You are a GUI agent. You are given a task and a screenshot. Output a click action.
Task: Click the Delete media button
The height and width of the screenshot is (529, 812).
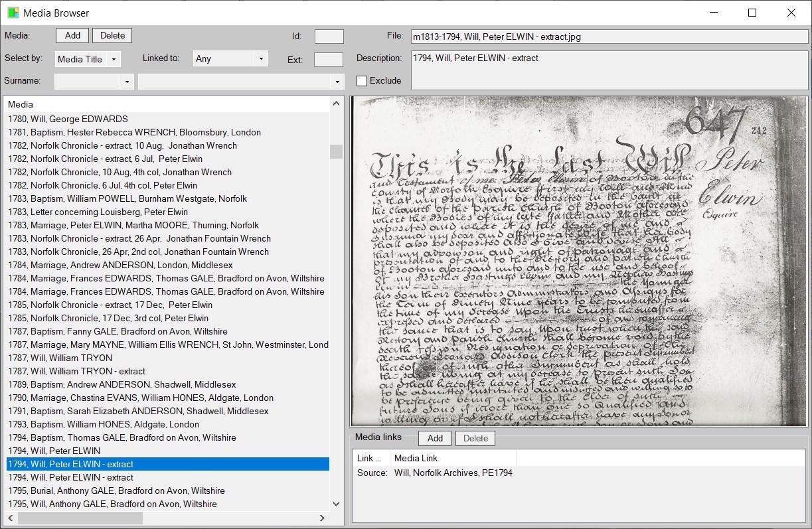pyautogui.click(x=112, y=36)
